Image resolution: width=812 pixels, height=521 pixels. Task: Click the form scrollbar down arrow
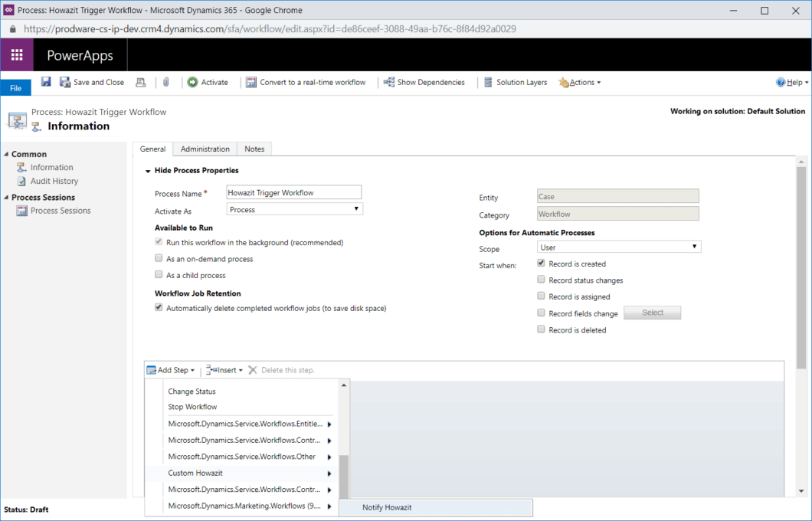pos(801,491)
